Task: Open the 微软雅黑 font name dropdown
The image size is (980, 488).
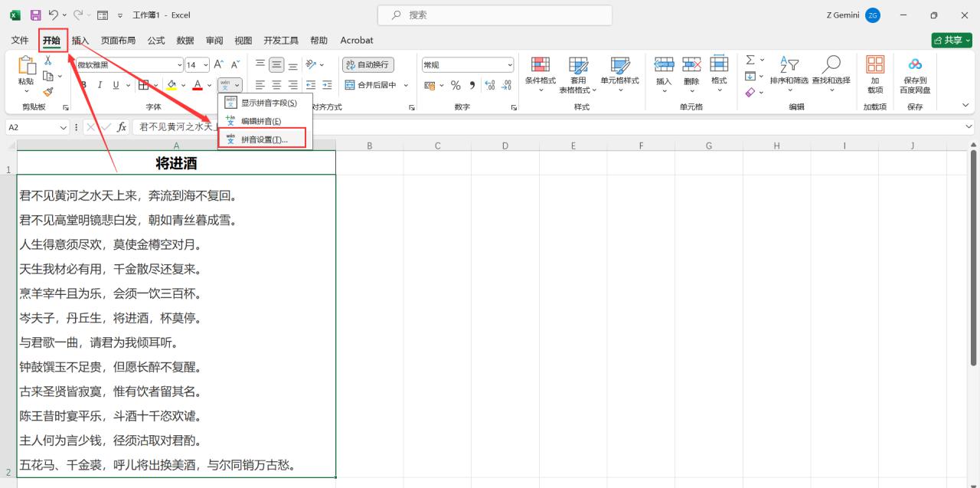Action: click(x=180, y=65)
